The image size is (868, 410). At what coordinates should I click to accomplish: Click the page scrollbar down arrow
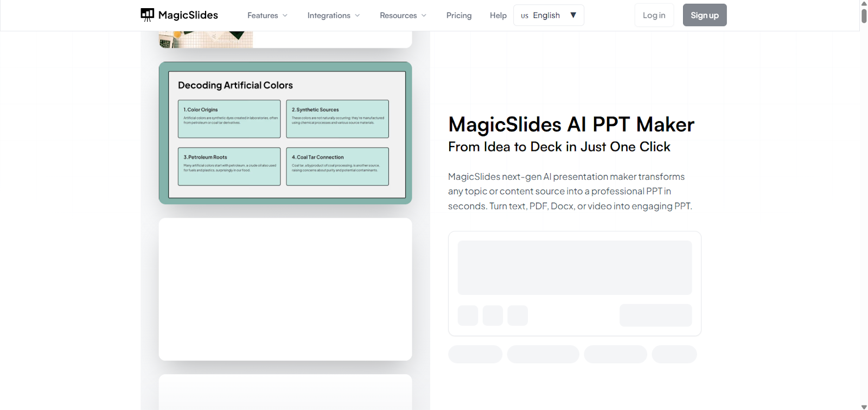point(864,407)
